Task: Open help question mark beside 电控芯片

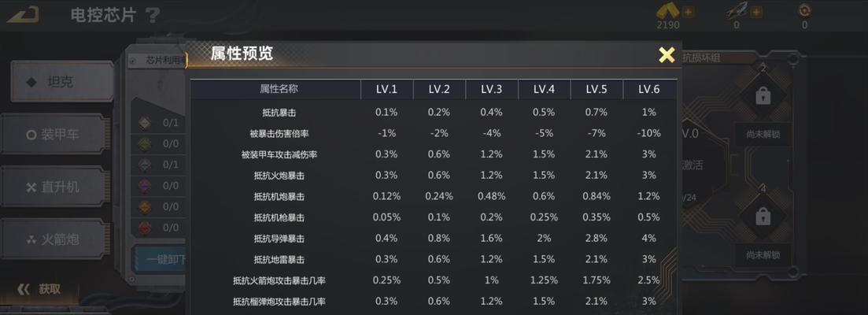Action: point(152,15)
